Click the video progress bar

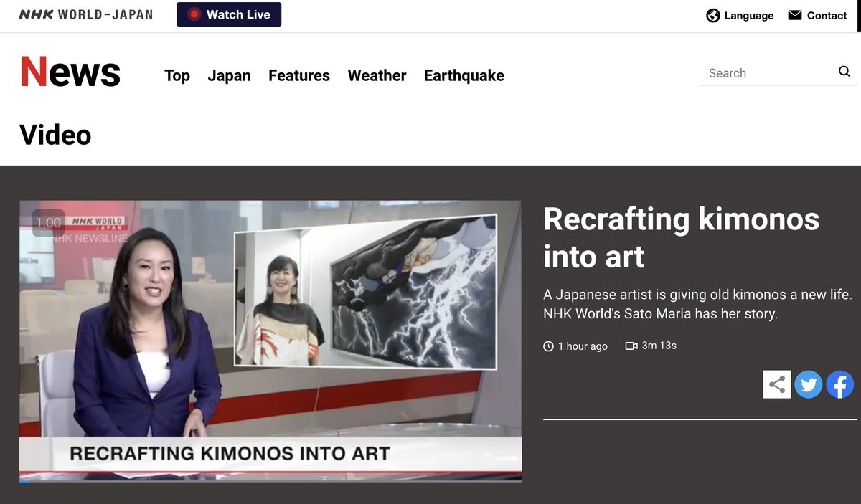(270, 480)
